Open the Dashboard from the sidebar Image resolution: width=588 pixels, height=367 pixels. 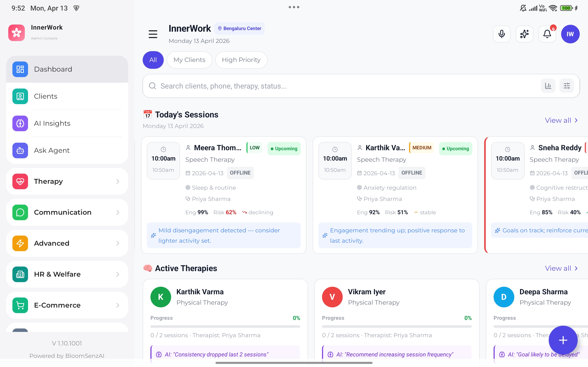53,69
